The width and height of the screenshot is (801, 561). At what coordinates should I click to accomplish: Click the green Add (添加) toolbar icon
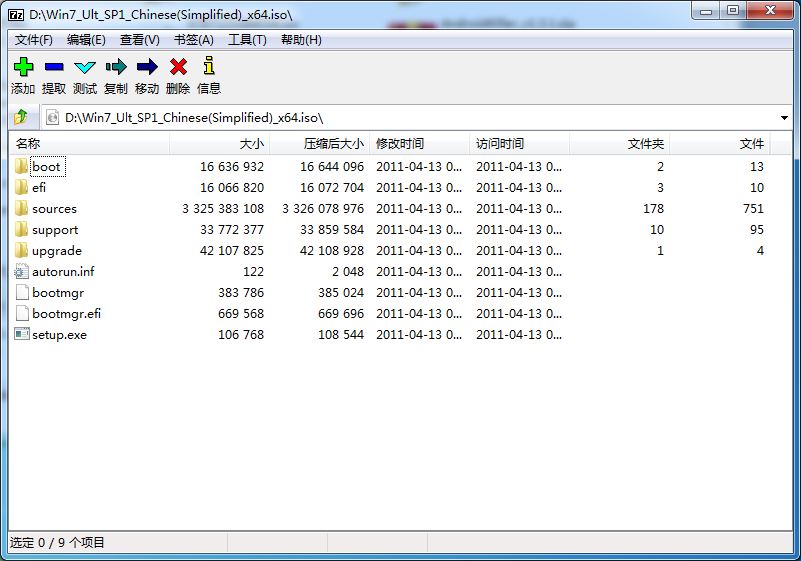pyautogui.click(x=23, y=67)
